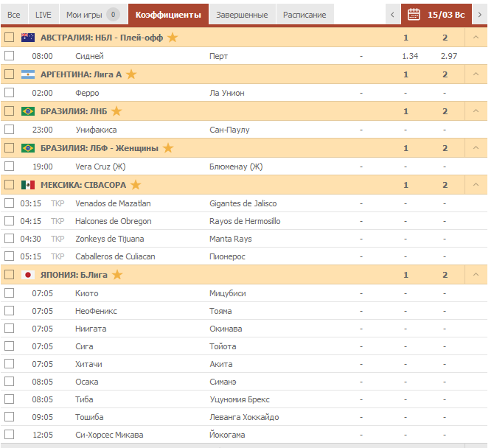The width and height of the screenshot is (494, 448).
Task: Favorite the Australia NBL star icon
Action: coord(173,38)
